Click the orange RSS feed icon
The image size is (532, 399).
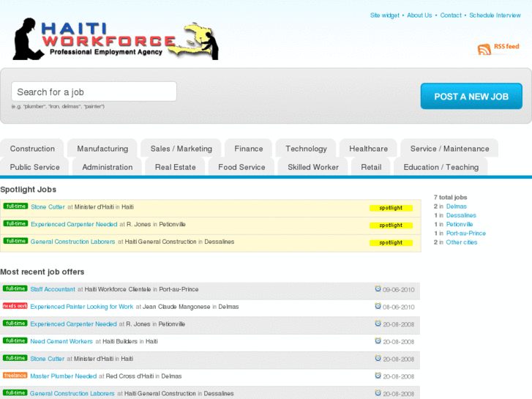pyautogui.click(x=484, y=49)
